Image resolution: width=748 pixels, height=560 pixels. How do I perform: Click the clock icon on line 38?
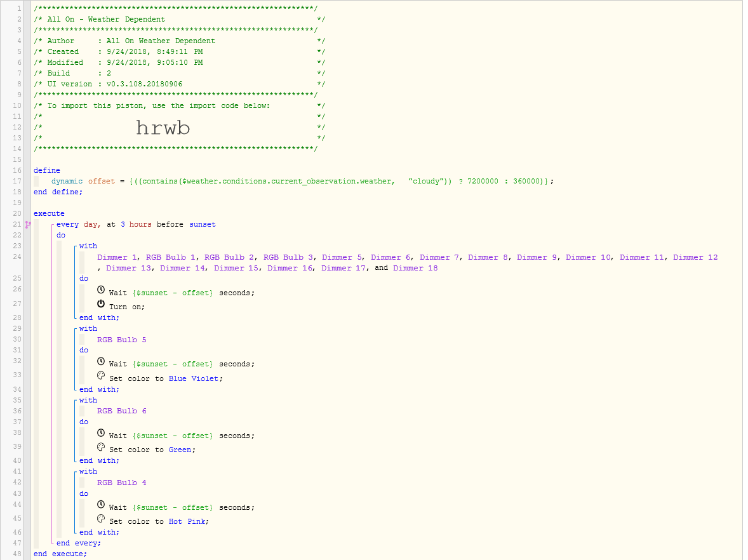pos(101,432)
